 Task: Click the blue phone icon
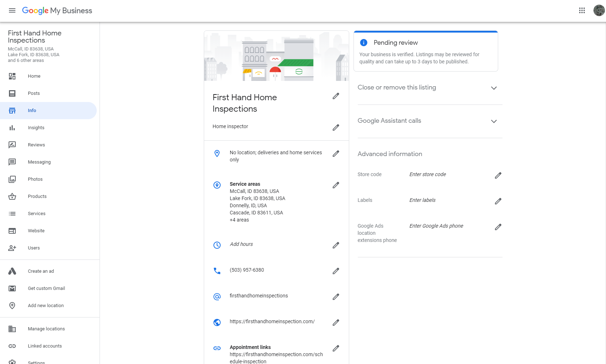coord(217,271)
